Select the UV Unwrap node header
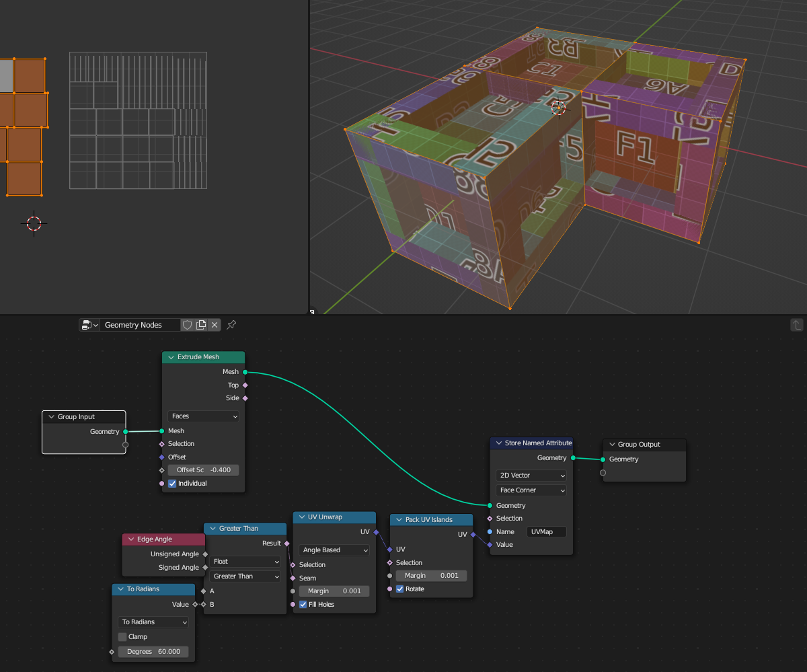The image size is (807, 672). (x=334, y=517)
